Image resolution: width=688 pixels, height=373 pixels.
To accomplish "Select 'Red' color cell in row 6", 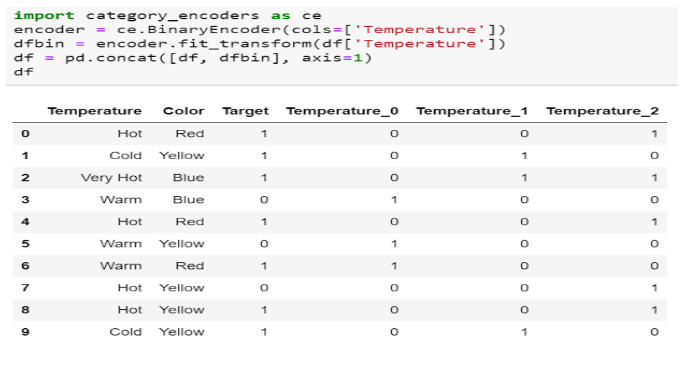I will point(190,265).
